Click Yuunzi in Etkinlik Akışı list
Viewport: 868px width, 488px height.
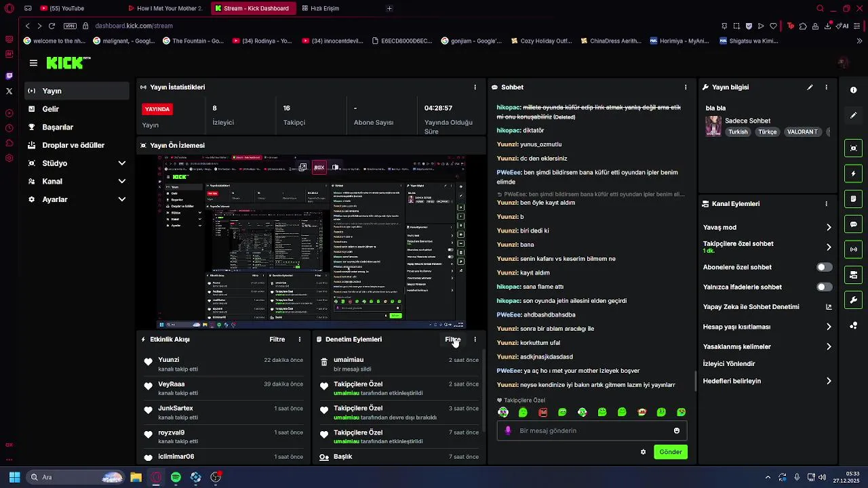pyautogui.click(x=169, y=360)
